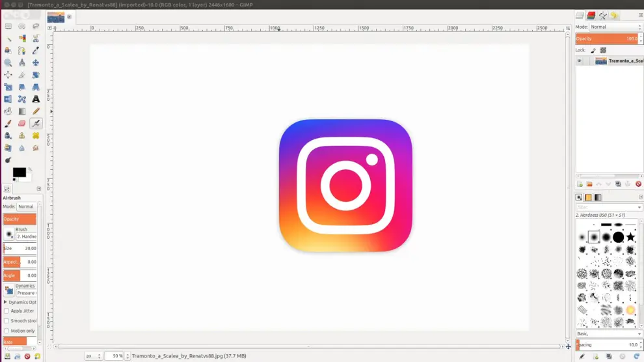Check the Motion only option
644x362 pixels.
(7, 331)
